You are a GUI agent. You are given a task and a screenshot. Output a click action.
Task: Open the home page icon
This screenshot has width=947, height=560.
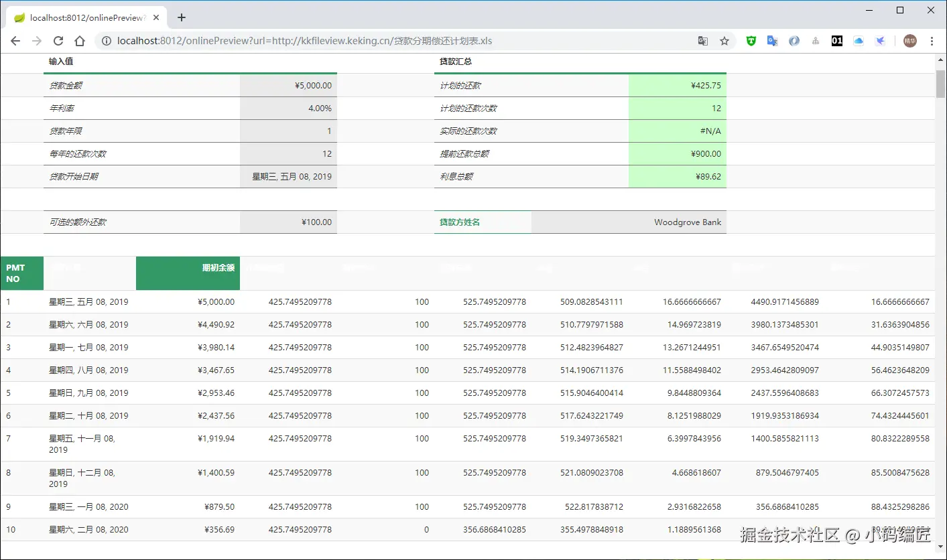click(x=80, y=41)
